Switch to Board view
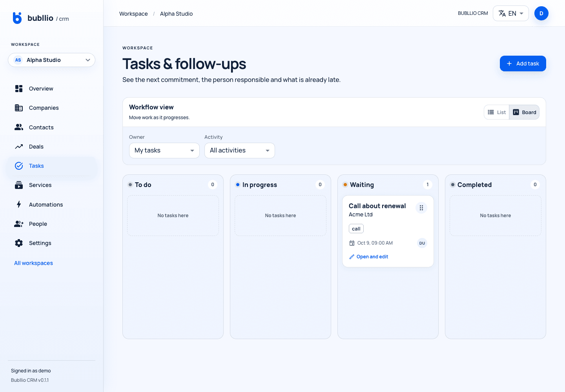 click(525, 112)
